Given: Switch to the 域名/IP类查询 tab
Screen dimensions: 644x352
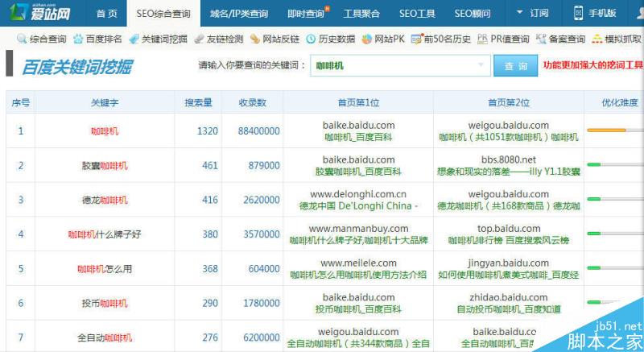Looking at the screenshot, I should click(239, 14).
